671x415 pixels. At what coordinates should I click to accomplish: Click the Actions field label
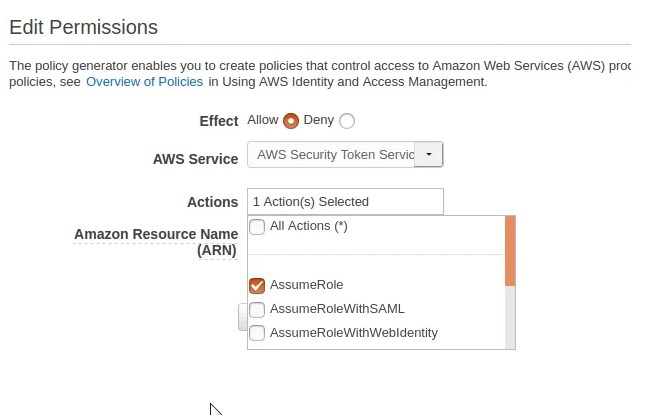pos(212,202)
